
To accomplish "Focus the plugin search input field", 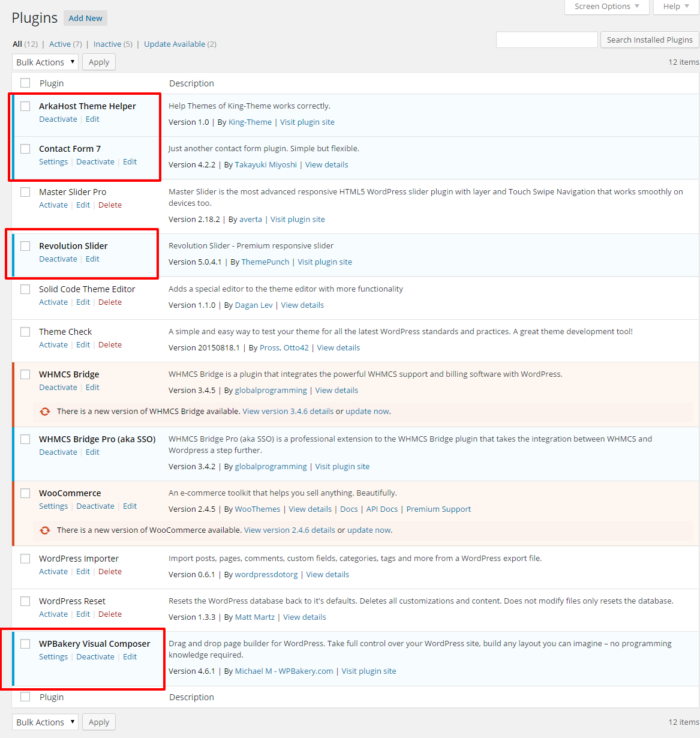I will 547,40.
